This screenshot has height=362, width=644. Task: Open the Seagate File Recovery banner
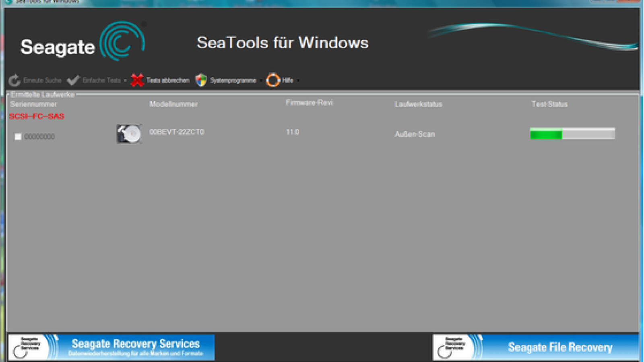click(536, 347)
